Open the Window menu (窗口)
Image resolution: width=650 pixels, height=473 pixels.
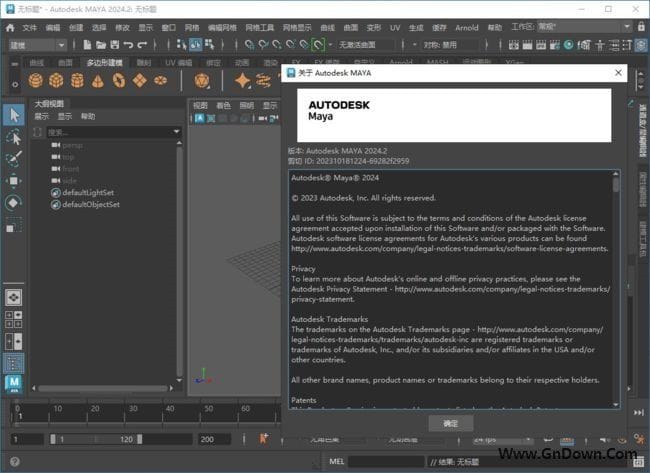click(169, 28)
